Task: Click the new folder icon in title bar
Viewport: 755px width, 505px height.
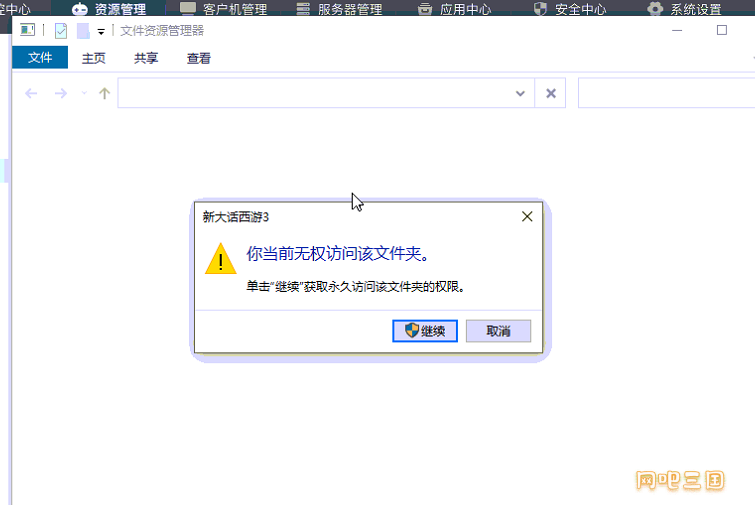Action: coord(83,31)
